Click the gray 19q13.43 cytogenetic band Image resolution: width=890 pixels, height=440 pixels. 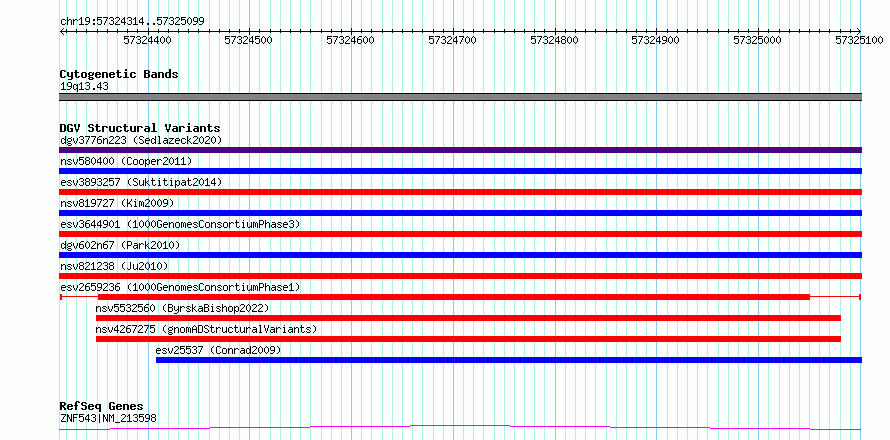[460, 97]
